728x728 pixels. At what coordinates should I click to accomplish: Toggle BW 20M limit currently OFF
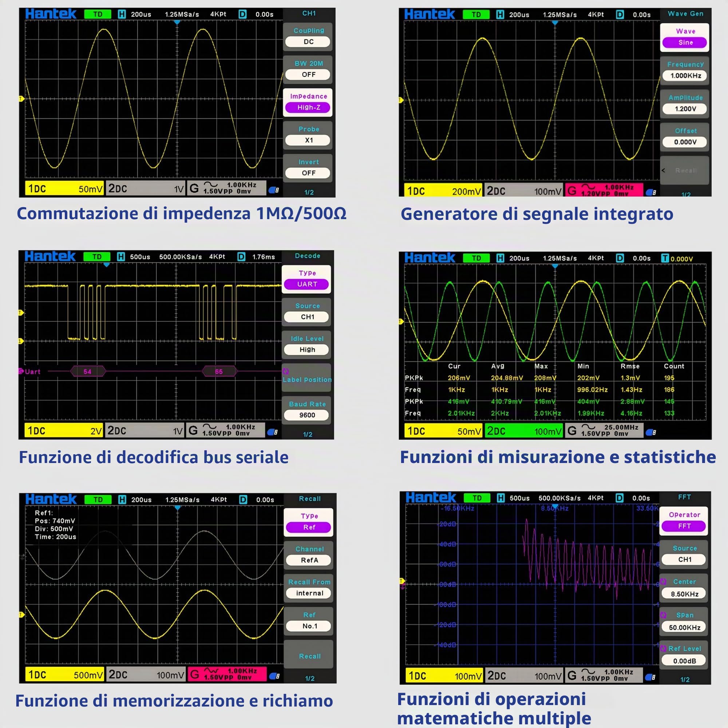(308, 70)
